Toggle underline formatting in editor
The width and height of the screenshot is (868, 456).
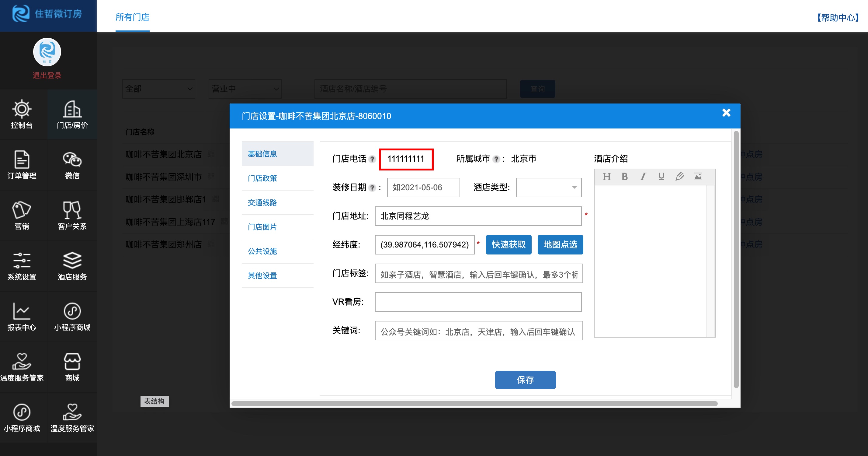point(661,177)
